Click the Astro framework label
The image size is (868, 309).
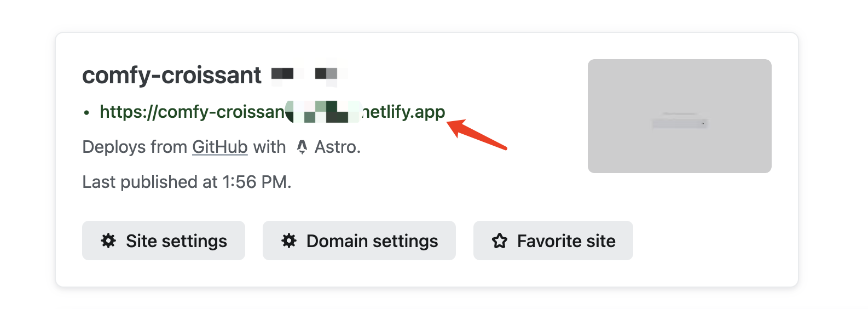pyautogui.click(x=337, y=147)
